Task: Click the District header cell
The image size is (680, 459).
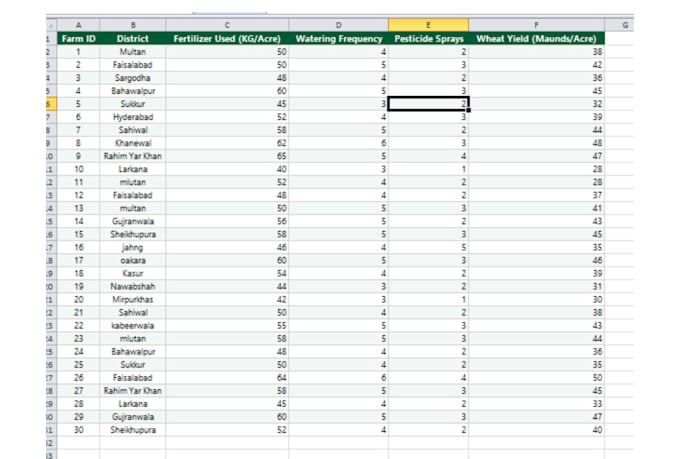Action: (x=133, y=39)
